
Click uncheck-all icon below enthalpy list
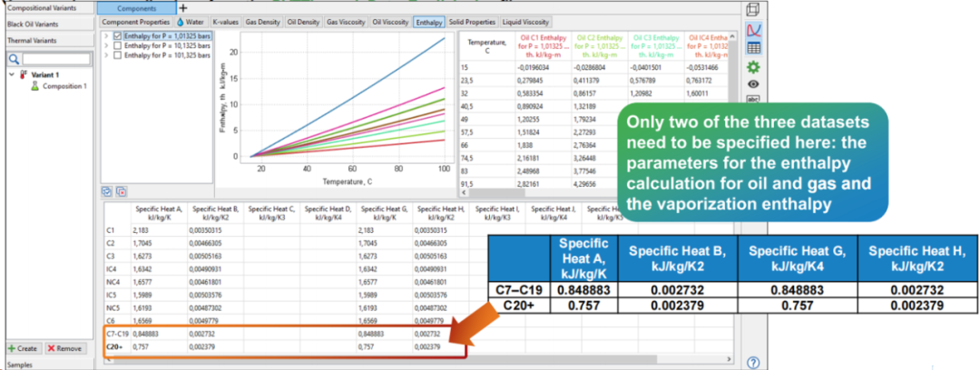[x=121, y=191]
